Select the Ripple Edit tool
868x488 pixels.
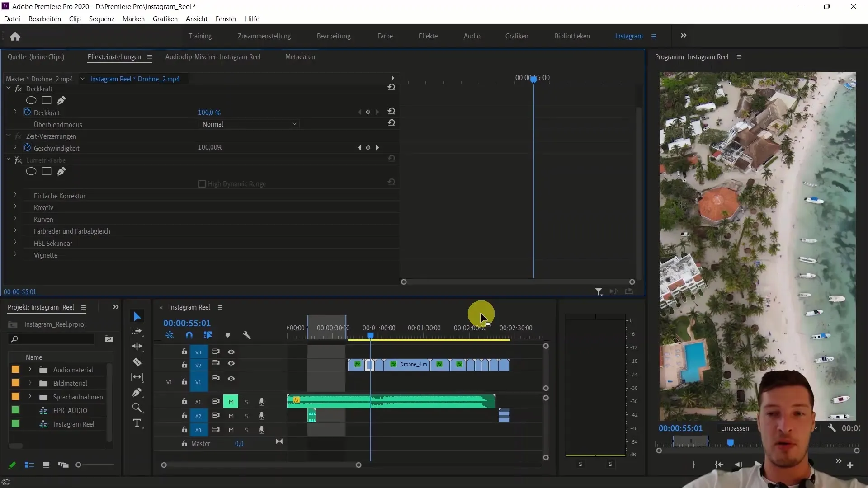click(137, 347)
